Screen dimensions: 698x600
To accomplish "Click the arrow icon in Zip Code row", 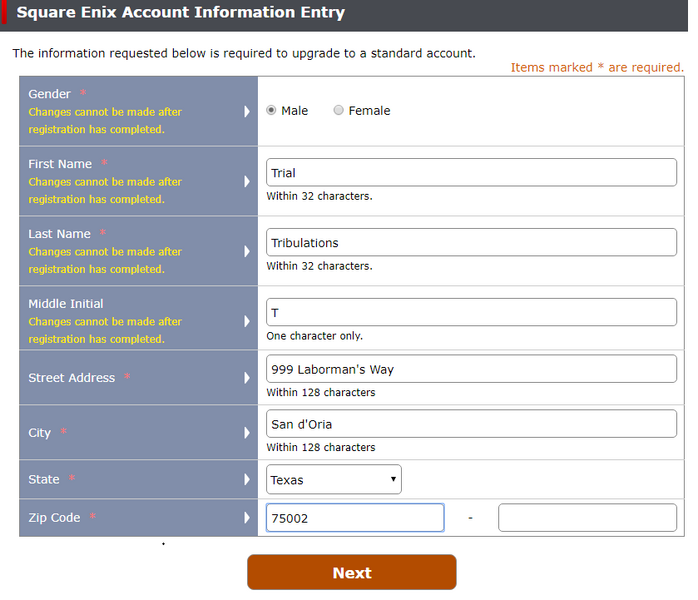I will 247,517.
